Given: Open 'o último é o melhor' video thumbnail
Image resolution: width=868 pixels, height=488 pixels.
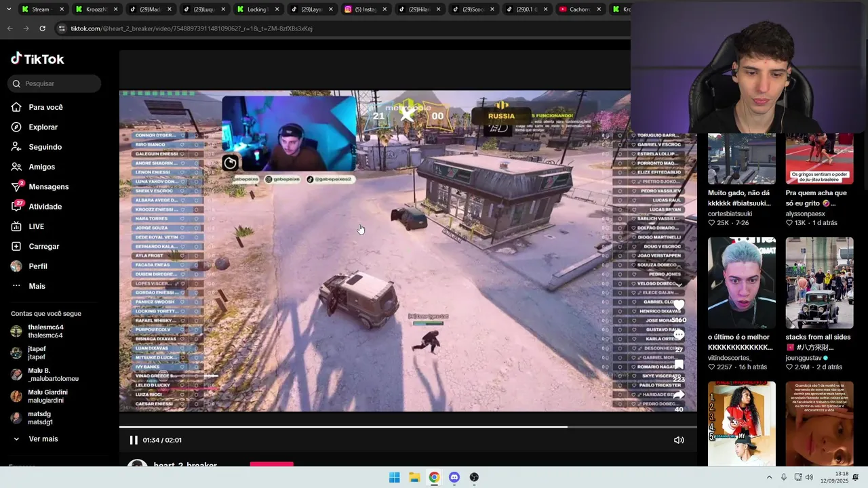Looking at the screenshot, I should click(x=741, y=283).
